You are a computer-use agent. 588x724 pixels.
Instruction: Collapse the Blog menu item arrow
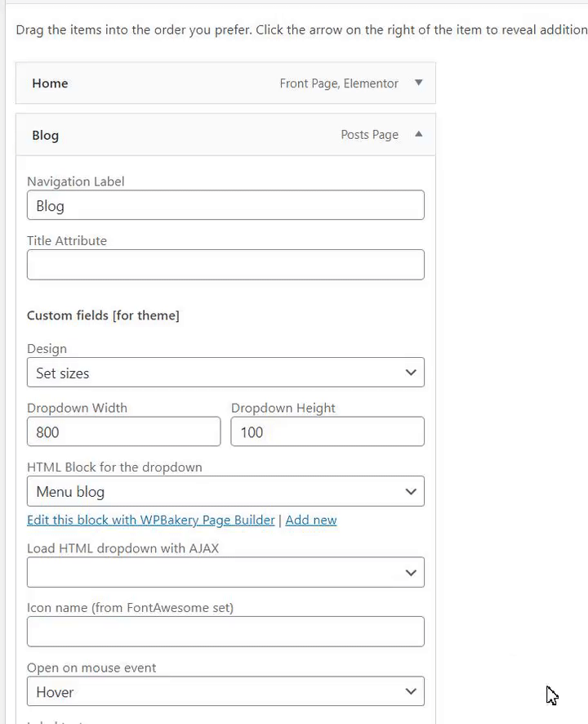418,135
